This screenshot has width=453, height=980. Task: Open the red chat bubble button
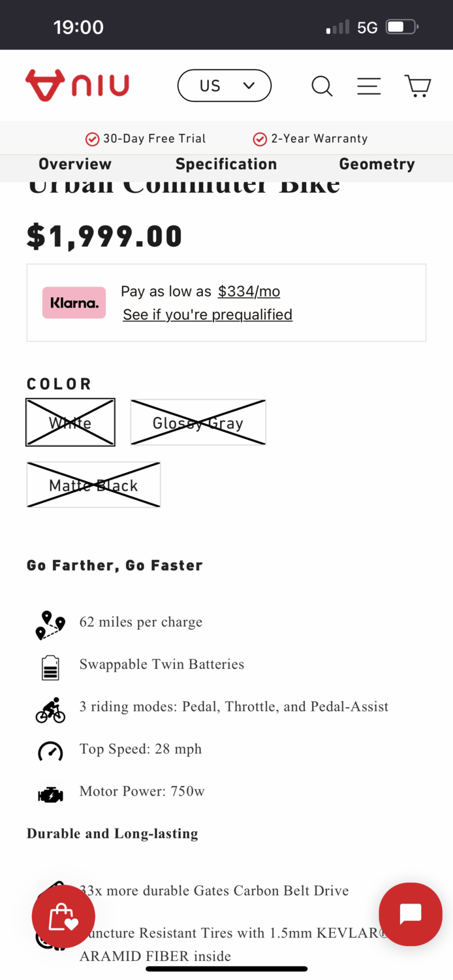tap(411, 914)
